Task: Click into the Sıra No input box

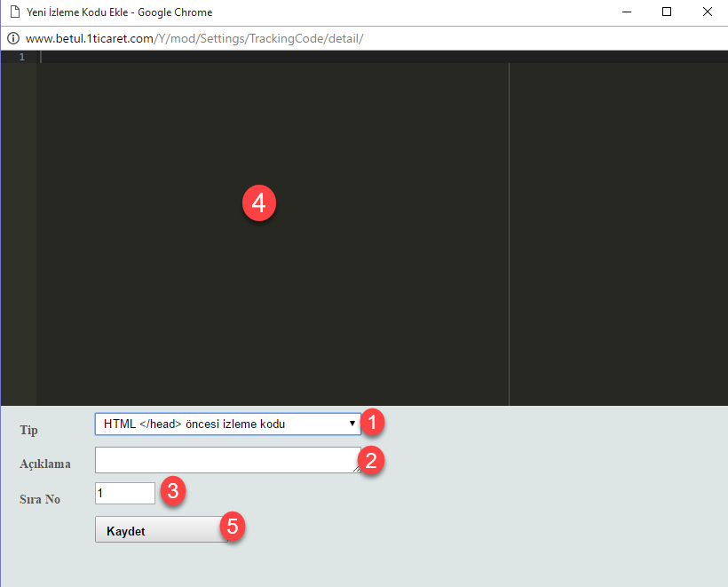Action: 124,493
